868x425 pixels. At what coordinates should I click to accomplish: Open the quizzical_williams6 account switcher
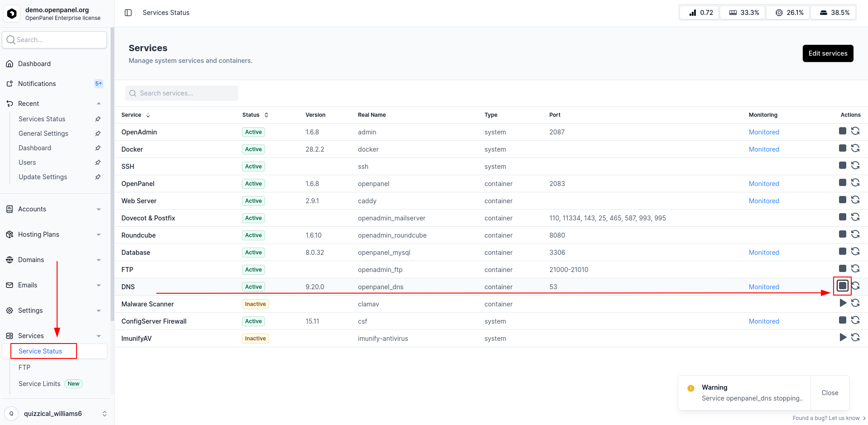55,414
